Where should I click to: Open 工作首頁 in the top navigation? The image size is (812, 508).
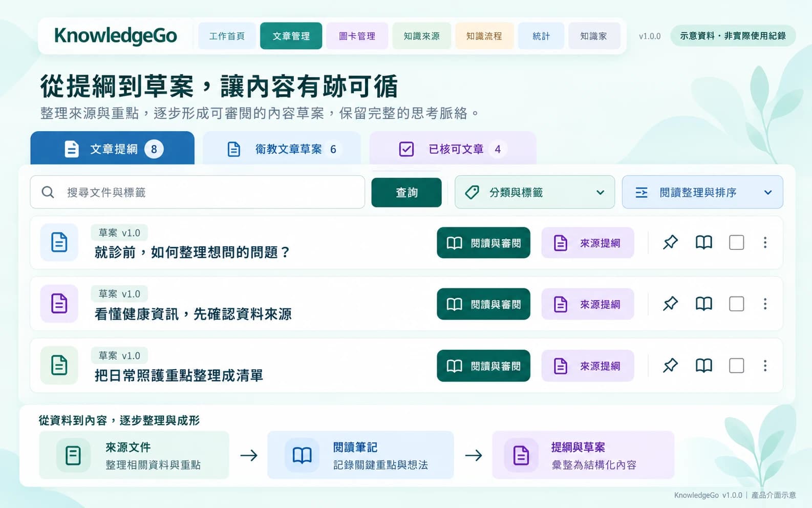(227, 36)
